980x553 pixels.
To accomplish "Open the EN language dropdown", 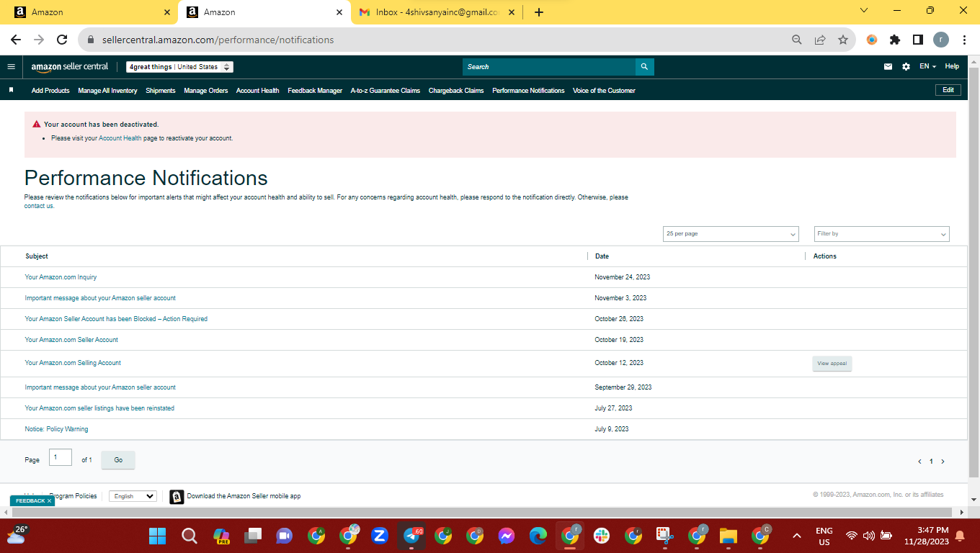I will [x=927, y=66].
